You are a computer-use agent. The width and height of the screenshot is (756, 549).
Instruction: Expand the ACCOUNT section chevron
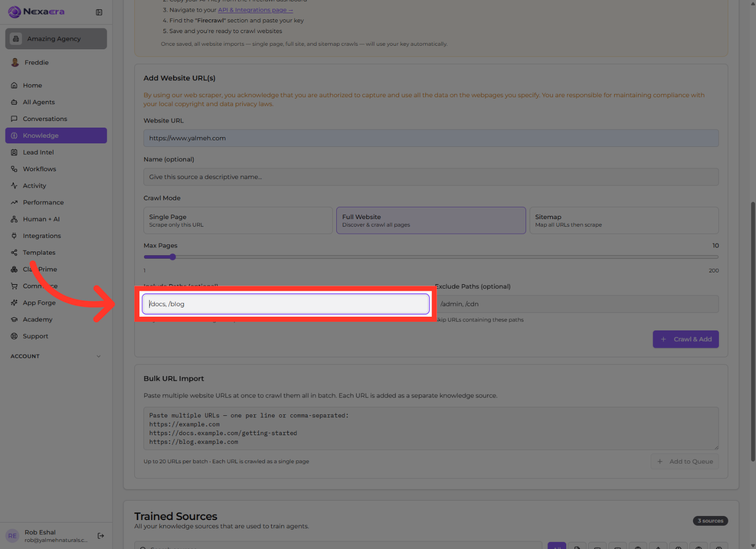[x=99, y=356]
